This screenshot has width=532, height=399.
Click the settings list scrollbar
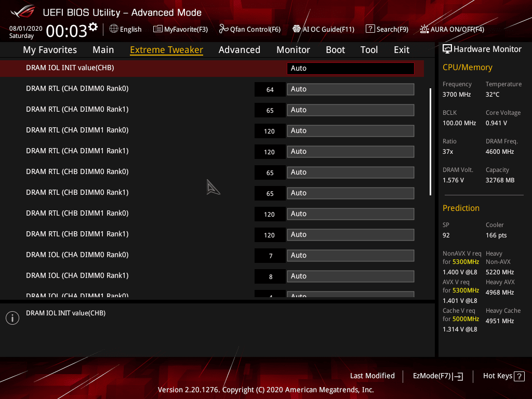click(x=430, y=142)
